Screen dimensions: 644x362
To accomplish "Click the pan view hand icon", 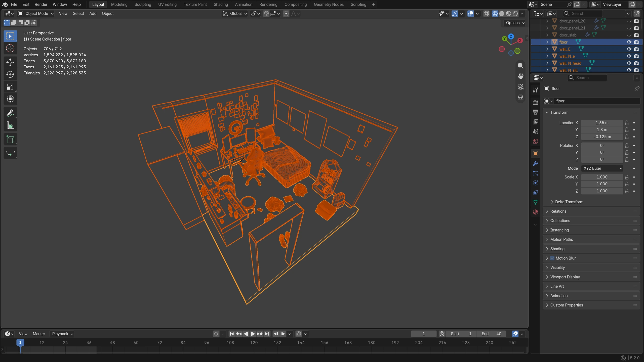I will point(520,76).
